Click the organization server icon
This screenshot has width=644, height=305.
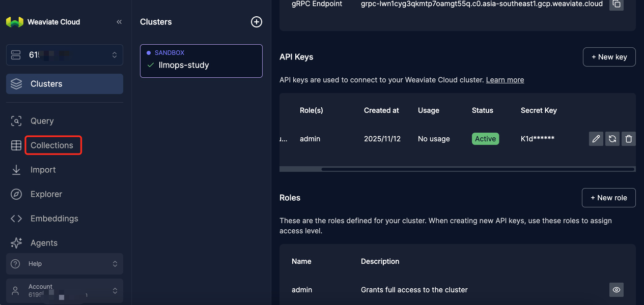(16, 55)
